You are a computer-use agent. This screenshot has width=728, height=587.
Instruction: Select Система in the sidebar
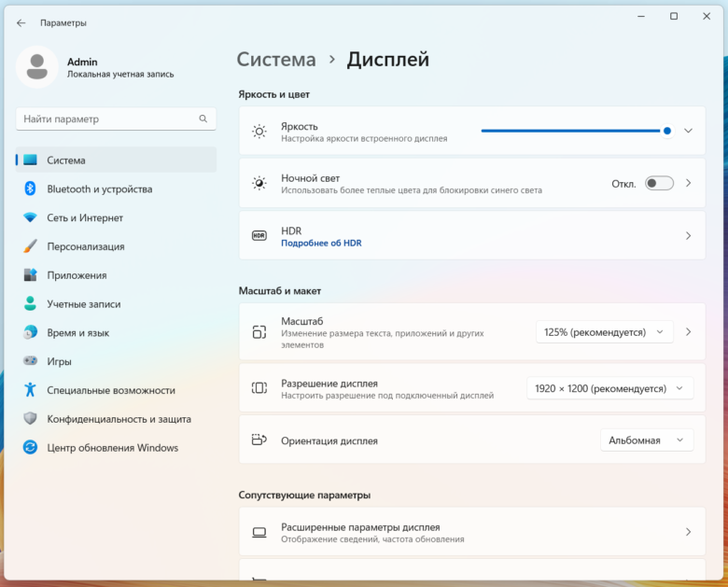[116, 160]
